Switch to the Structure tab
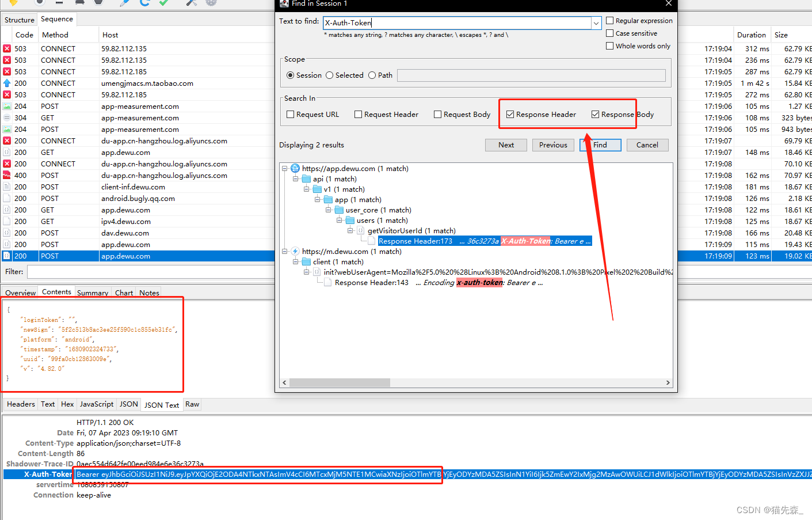The width and height of the screenshot is (812, 520). [x=19, y=19]
